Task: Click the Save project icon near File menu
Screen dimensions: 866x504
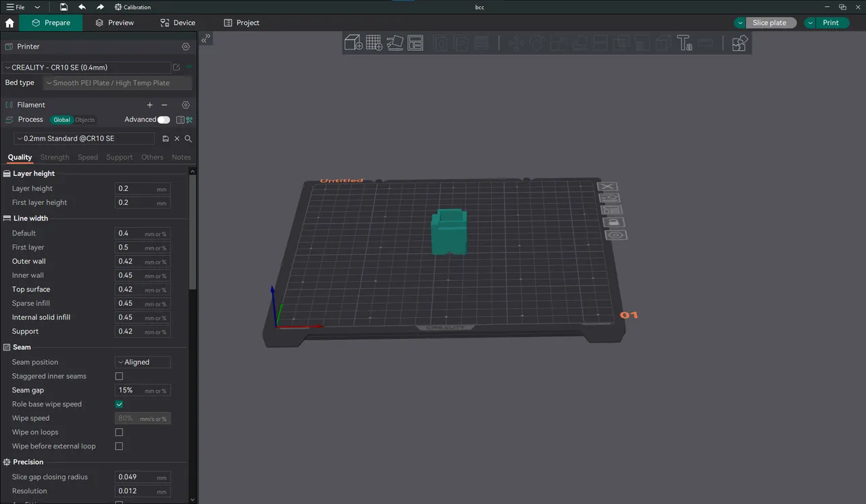Action: click(x=64, y=7)
